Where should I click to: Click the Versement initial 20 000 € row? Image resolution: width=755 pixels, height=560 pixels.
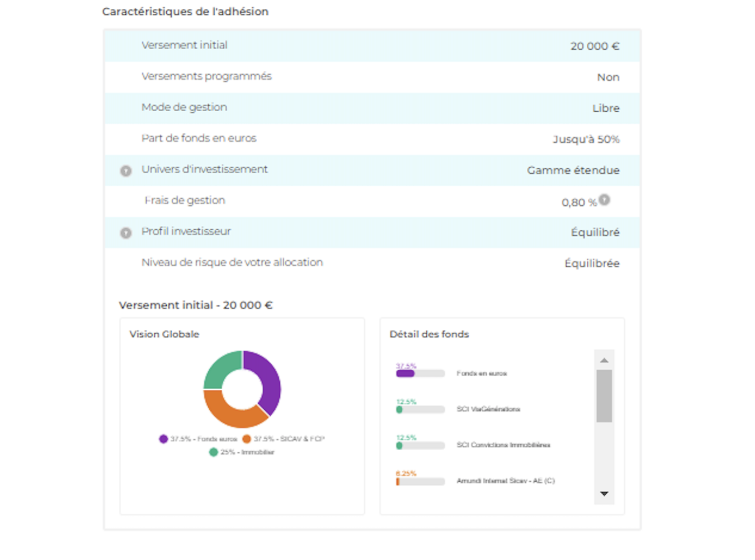372,46
